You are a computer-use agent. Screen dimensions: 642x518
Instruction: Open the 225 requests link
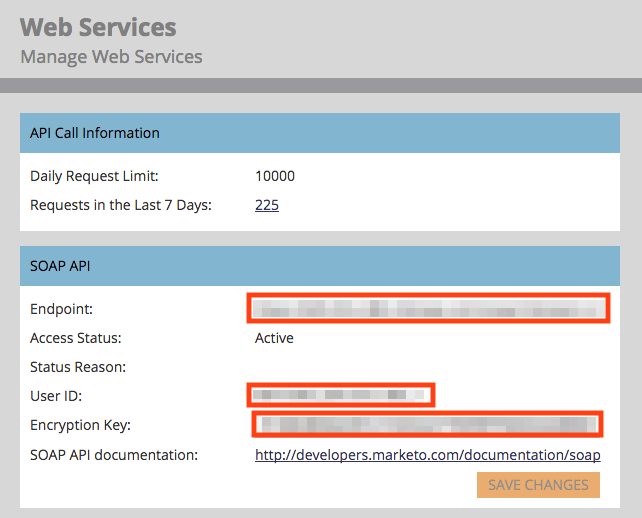click(267, 205)
